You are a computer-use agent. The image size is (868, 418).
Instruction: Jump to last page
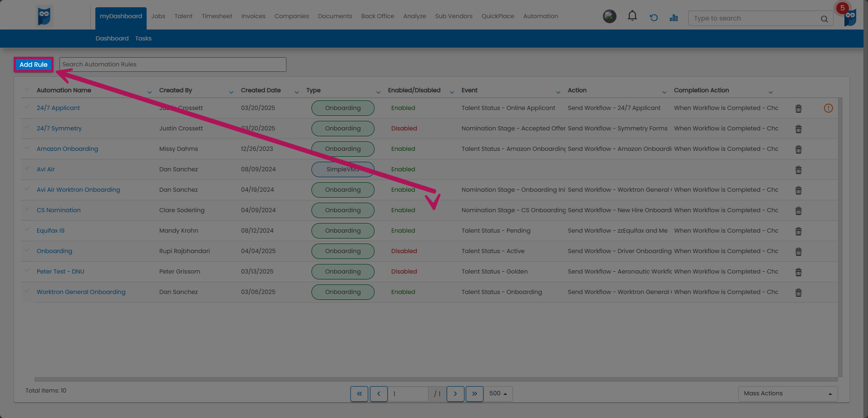click(x=474, y=394)
